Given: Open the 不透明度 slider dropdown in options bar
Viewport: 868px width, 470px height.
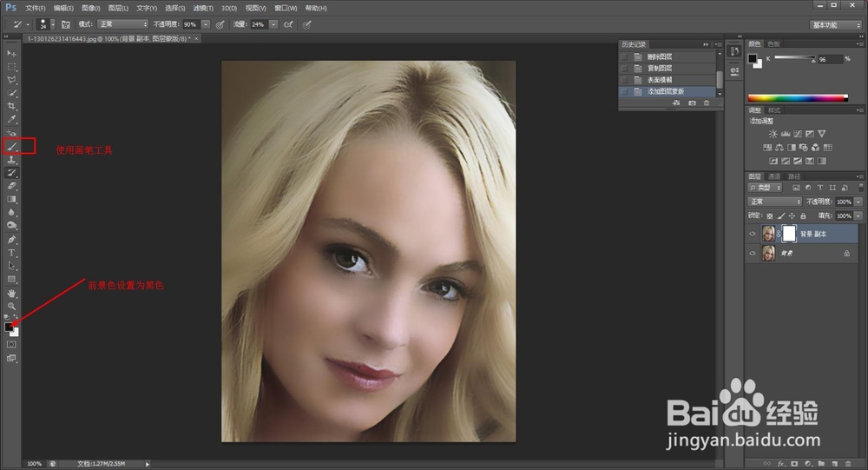Looking at the screenshot, I should (206, 24).
